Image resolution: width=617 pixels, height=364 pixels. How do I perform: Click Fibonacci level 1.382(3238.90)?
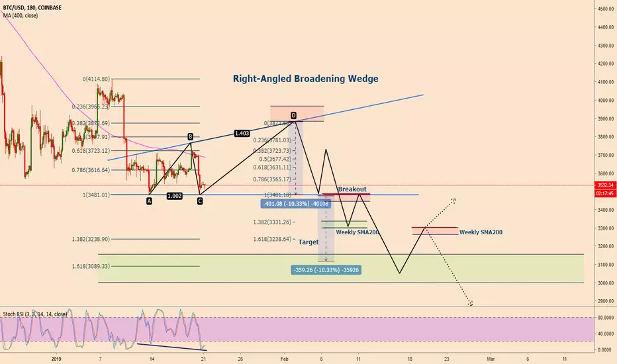[x=91, y=239]
